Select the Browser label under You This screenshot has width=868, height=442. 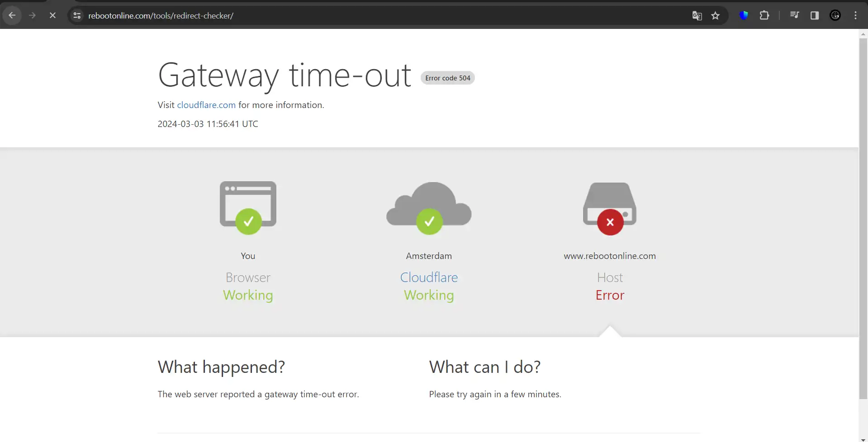248,277
